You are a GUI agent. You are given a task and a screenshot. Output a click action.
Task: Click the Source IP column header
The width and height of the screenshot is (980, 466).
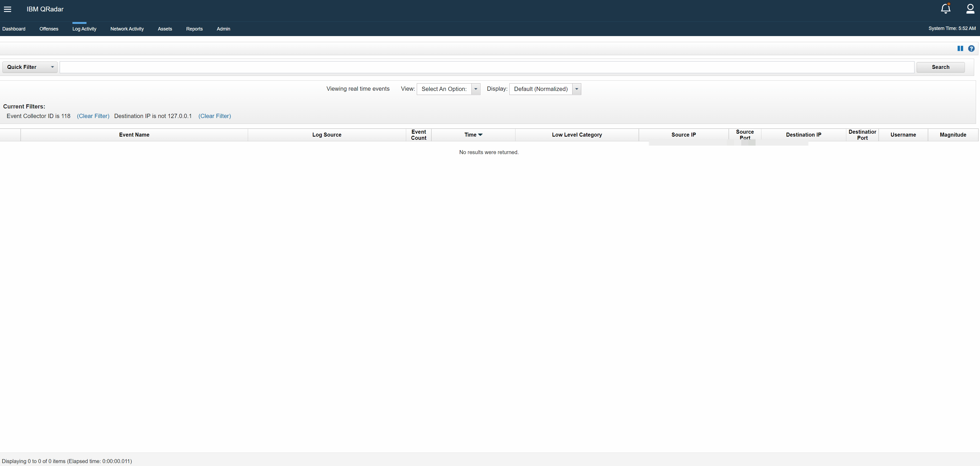[683, 135]
